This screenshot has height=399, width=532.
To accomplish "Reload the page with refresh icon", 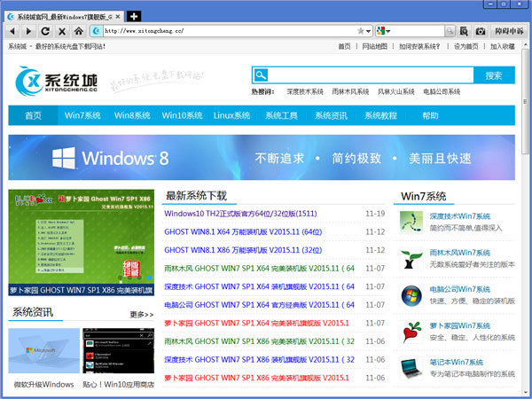I will (x=45, y=31).
